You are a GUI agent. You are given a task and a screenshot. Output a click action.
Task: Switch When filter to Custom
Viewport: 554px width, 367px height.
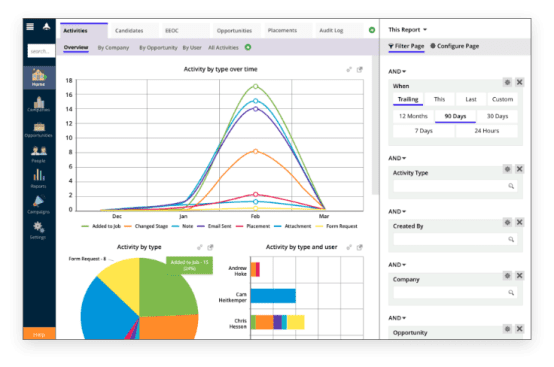click(502, 99)
